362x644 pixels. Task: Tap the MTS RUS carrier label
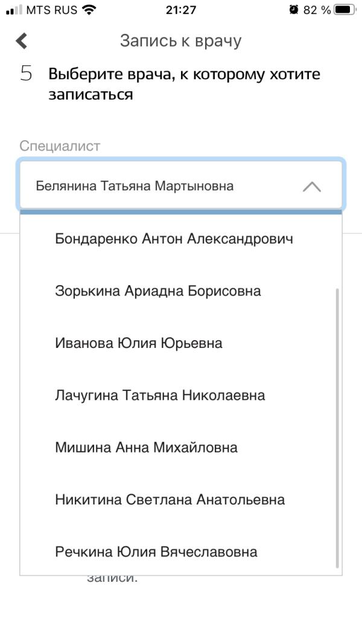tap(52, 10)
